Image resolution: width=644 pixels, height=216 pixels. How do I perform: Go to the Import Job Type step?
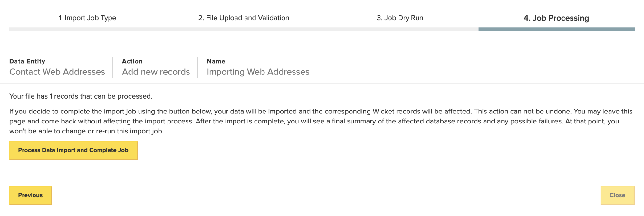pyautogui.click(x=87, y=18)
